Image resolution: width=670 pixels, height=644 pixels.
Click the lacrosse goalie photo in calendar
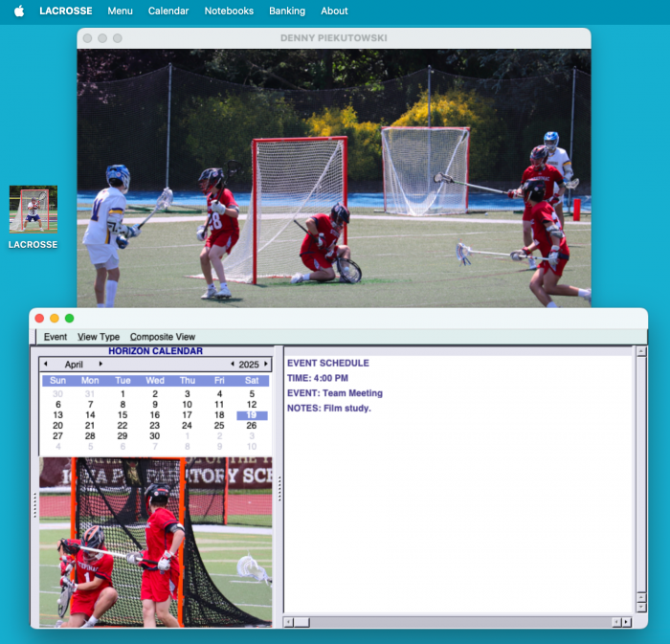155,542
